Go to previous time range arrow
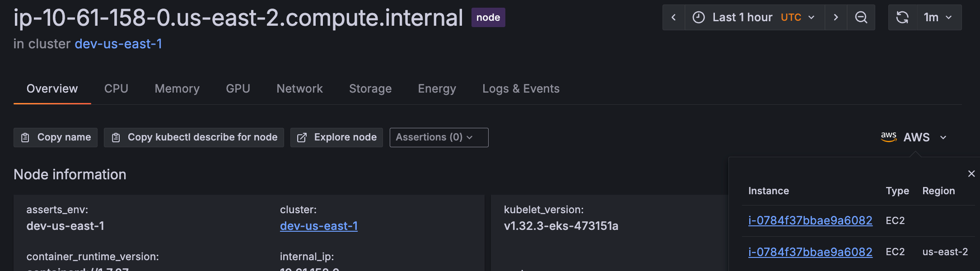 (x=673, y=18)
